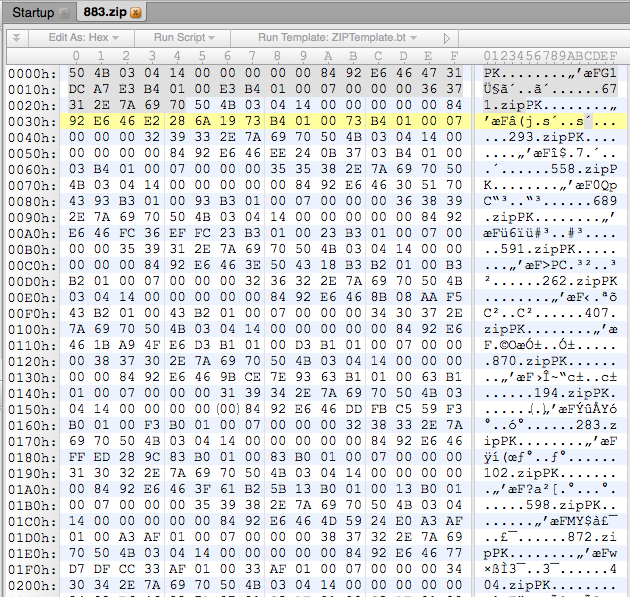Click the address 01C0h:
Viewport: 630px width, 597px height.
pyautogui.click(x=32, y=521)
